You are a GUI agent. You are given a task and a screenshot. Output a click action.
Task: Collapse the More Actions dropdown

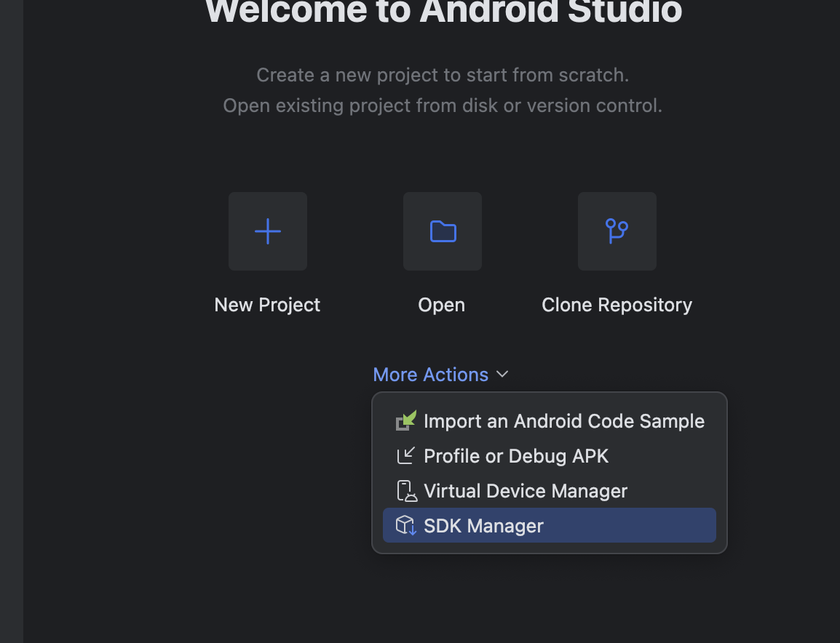click(x=440, y=375)
